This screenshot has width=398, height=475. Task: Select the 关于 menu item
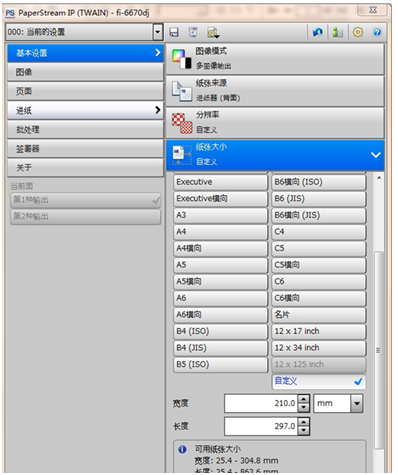pos(85,167)
